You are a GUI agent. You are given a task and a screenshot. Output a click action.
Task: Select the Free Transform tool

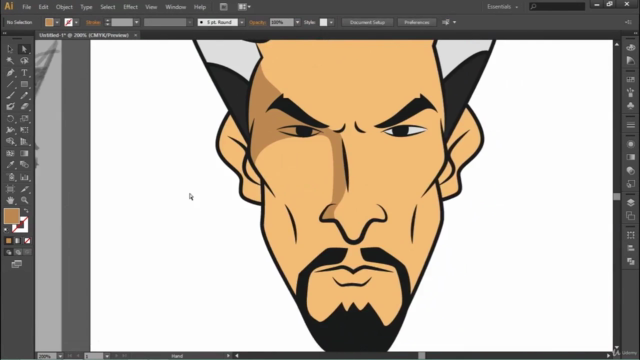pyautogui.click(x=24, y=130)
